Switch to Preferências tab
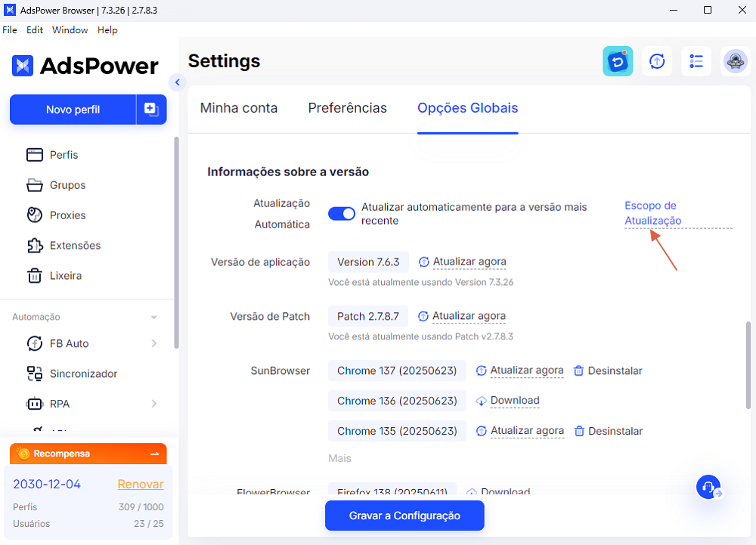Viewport: 756px width, 545px height. tap(347, 108)
